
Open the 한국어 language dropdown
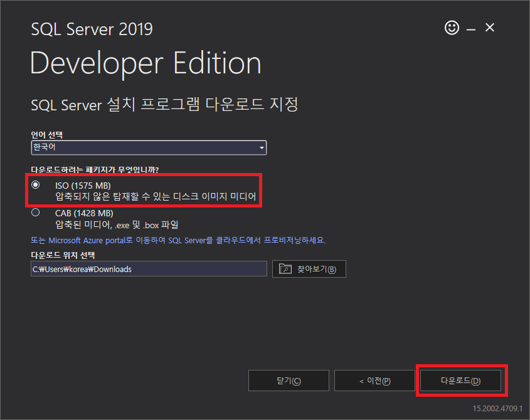(x=149, y=148)
